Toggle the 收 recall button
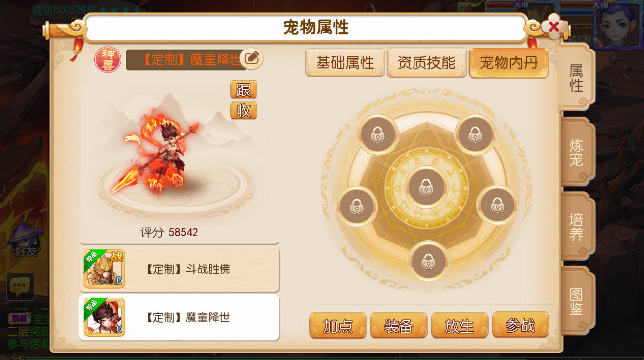Image resolution: width=644 pixels, height=360 pixels. click(x=243, y=110)
